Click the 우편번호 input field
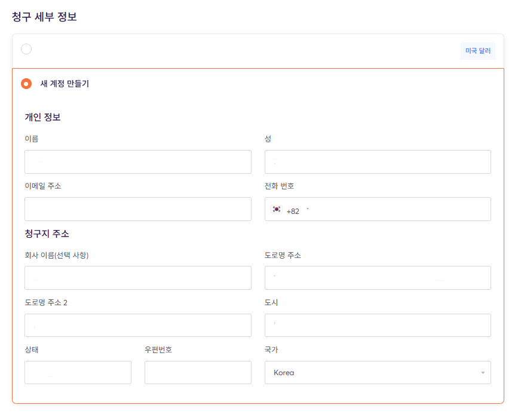Screen dimensions: 521x420 (197, 372)
